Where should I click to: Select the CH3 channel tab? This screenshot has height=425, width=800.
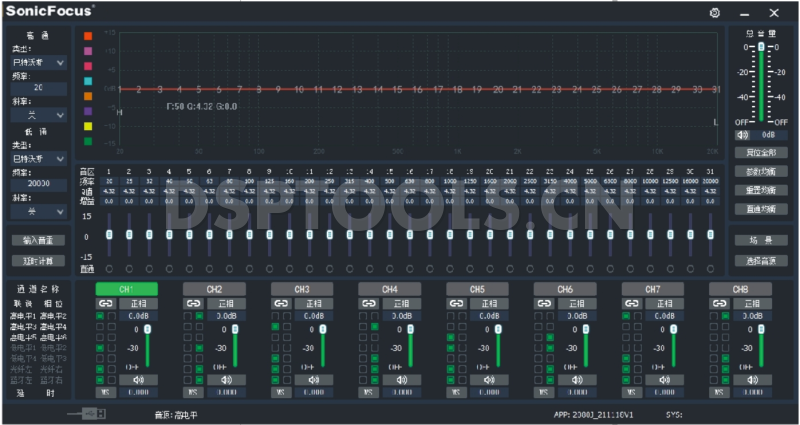(302, 289)
